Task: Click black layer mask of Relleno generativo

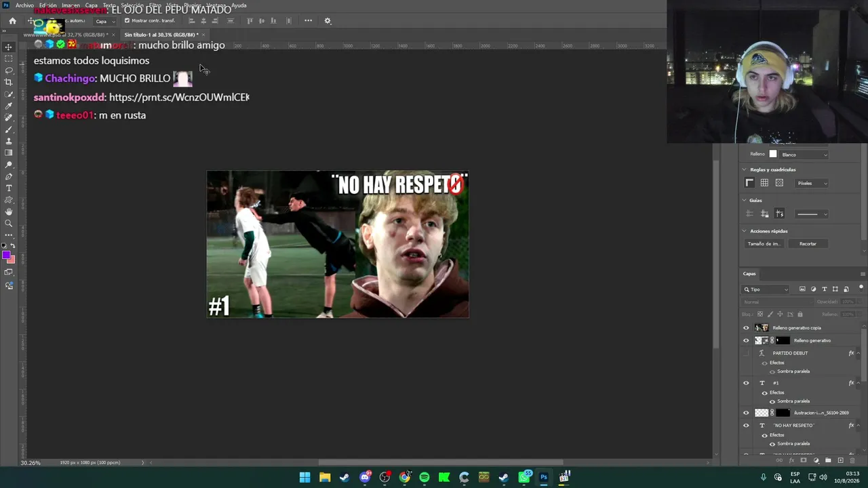Action: point(783,341)
